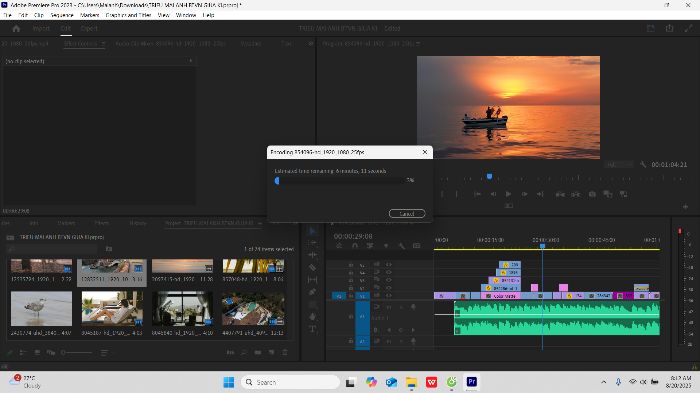Step forward one frame in Program monitor
Image resolution: width=700 pixels, height=393 pixels.
525,194
